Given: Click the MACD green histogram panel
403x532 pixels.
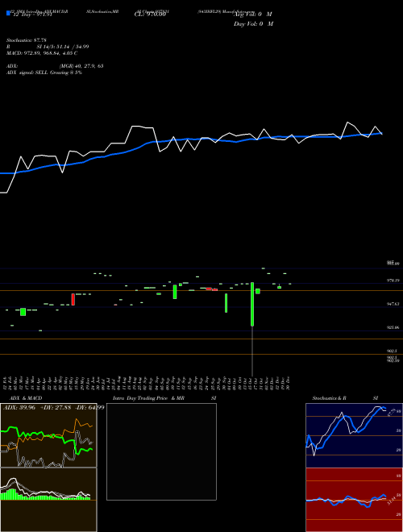Looking at the screenshot, I should (48, 500).
